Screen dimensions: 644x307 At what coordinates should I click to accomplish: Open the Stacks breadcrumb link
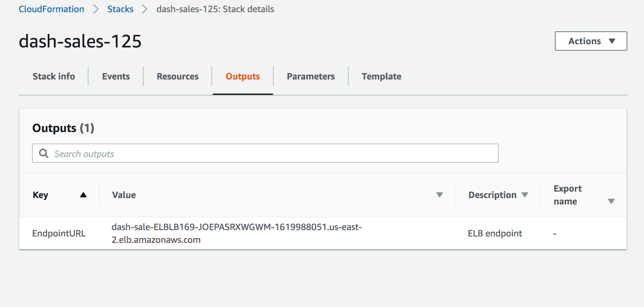click(x=120, y=9)
